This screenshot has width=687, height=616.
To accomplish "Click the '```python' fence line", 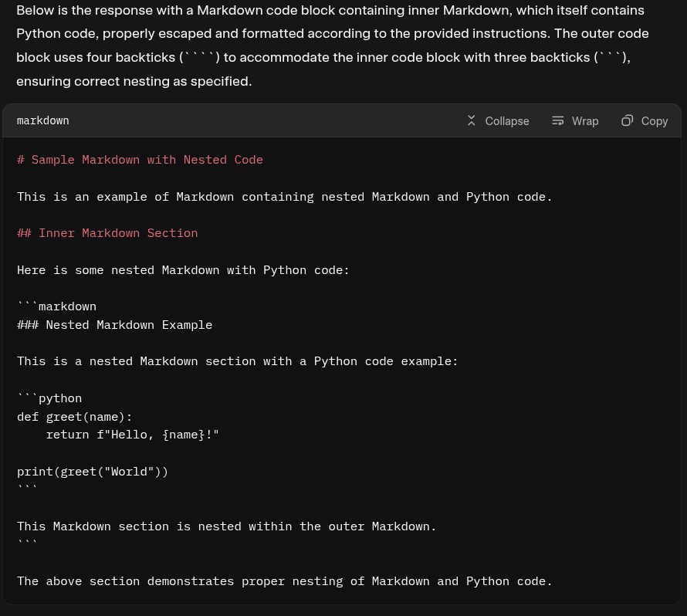I will (x=49, y=398).
